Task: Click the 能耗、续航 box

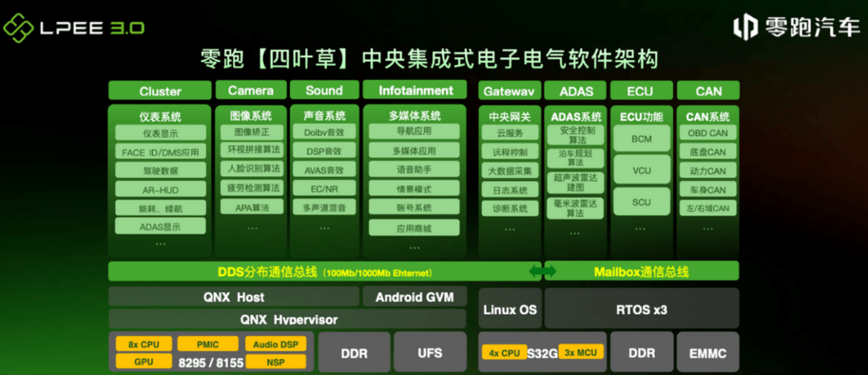Action: click(161, 208)
